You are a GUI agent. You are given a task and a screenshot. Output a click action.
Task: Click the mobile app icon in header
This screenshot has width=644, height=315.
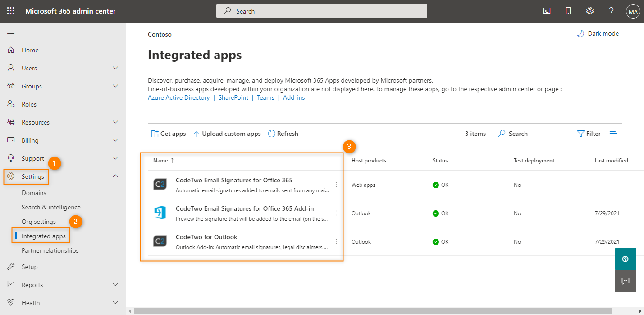pyautogui.click(x=568, y=11)
